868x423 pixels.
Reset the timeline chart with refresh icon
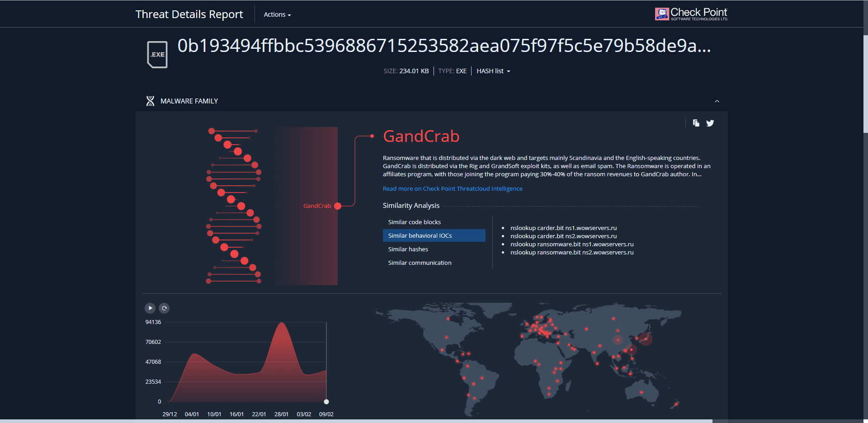[165, 308]
